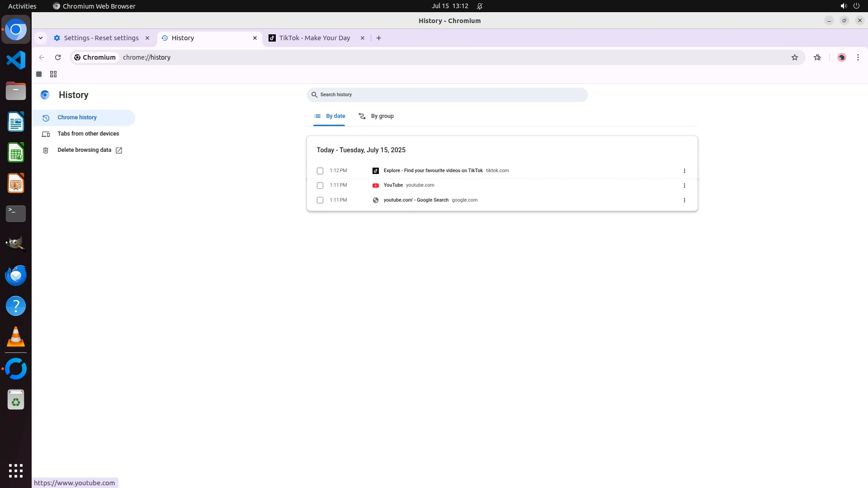Close the TikTok tab
The width and height of the screenshot is (868, 488).
(x=362, y=38)
